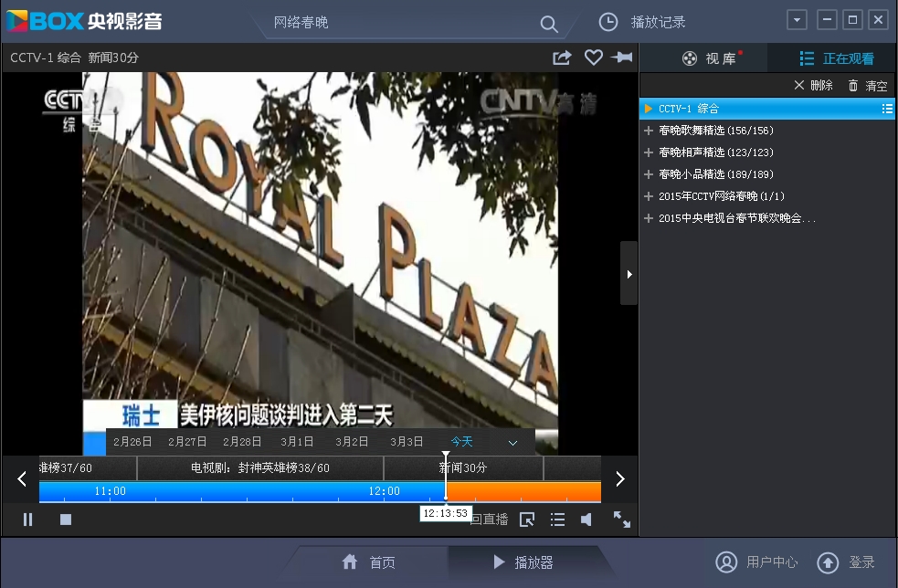Expand the 春晚歌舞精选 playlist
The height and width of the screenshot is (588, 898).
pos(649,131)
